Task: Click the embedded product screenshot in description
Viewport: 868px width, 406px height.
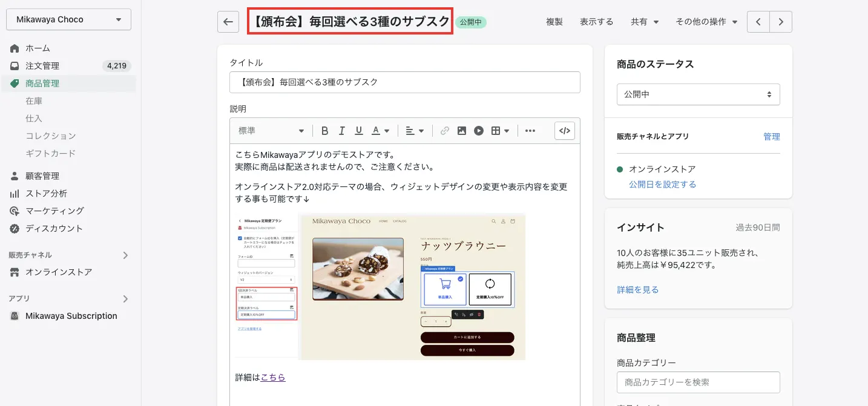Action: coord(380,287)
